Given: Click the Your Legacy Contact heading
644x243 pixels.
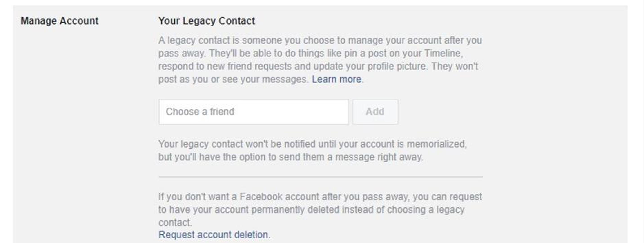Looking at the screenshot, I should point(207,21).
